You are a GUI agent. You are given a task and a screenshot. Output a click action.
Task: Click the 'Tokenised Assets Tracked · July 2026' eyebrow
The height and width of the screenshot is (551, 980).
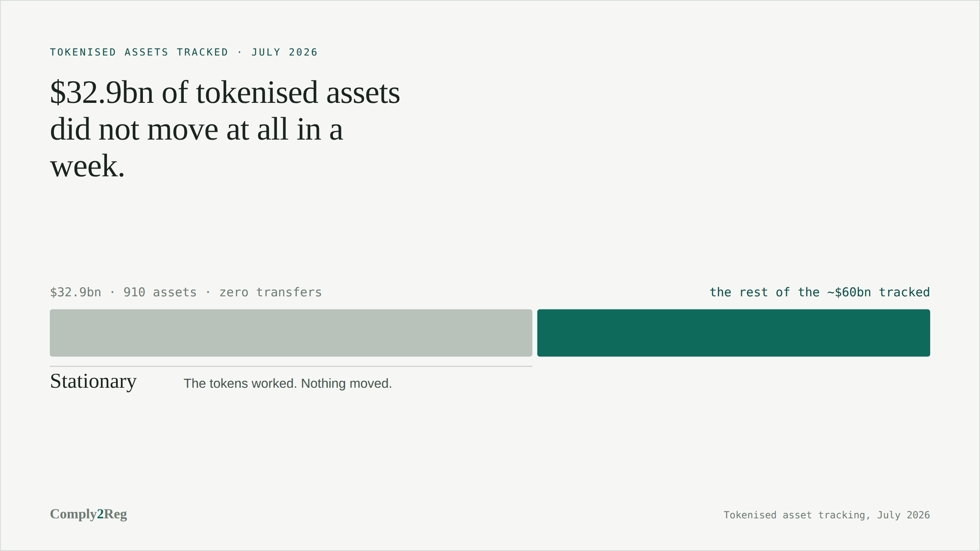tap(184, 52)
